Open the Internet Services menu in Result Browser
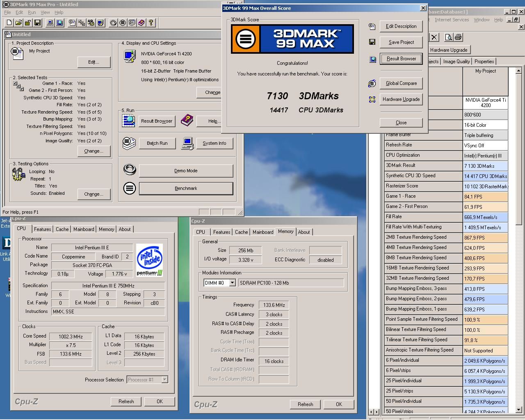Image resolution: width=525 pixels, height=420 pixels. (x=452, y=20)
